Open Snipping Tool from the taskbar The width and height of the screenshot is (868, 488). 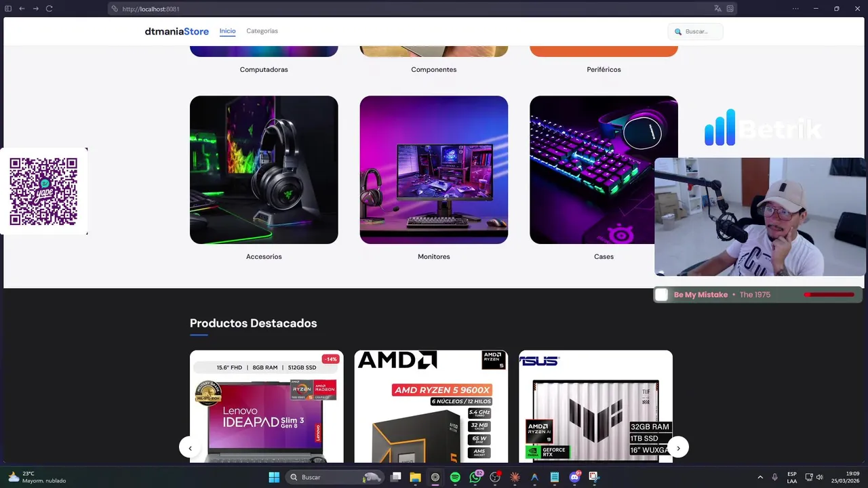coord(594,477)
